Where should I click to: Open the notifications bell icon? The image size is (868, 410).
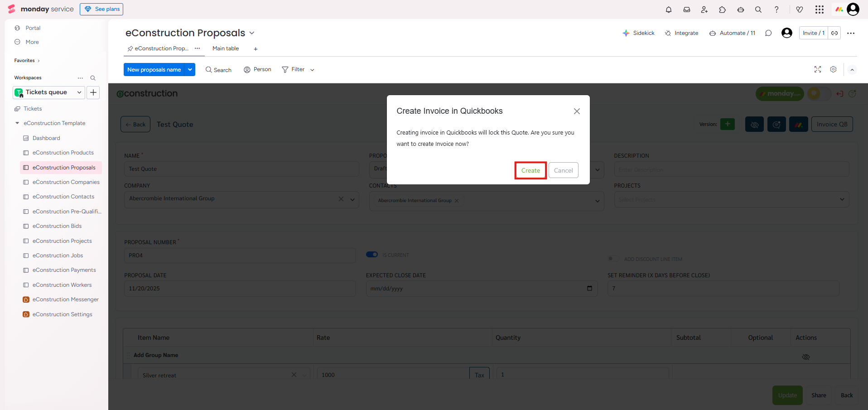coord(669,10)
